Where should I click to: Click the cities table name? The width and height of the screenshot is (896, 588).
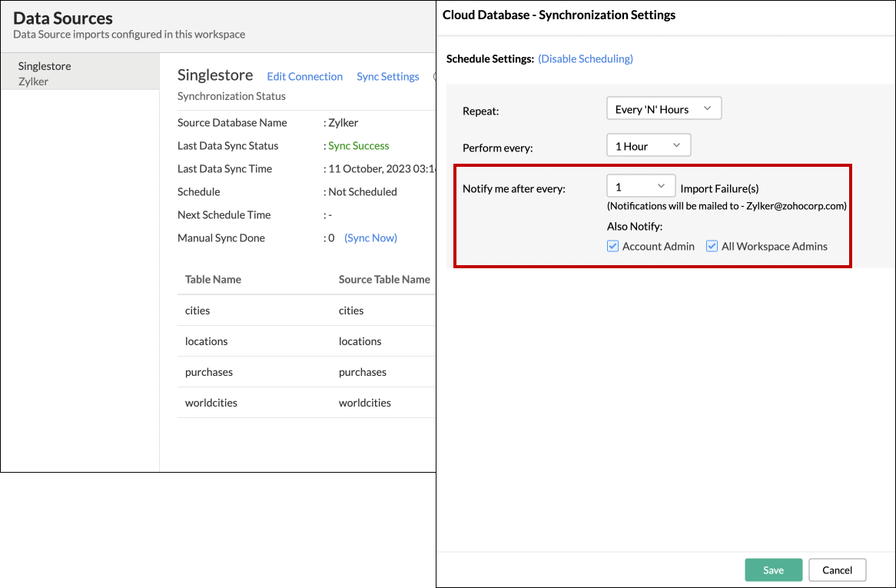pyautogui.click(x=197, y=311)
